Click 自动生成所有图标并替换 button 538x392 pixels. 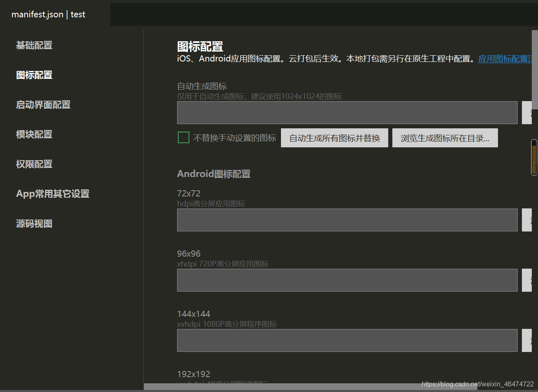(x=335, y=138)
